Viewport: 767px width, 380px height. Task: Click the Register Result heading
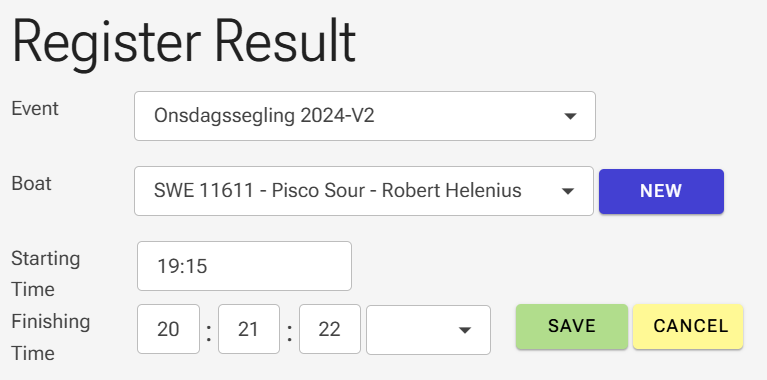183,43
